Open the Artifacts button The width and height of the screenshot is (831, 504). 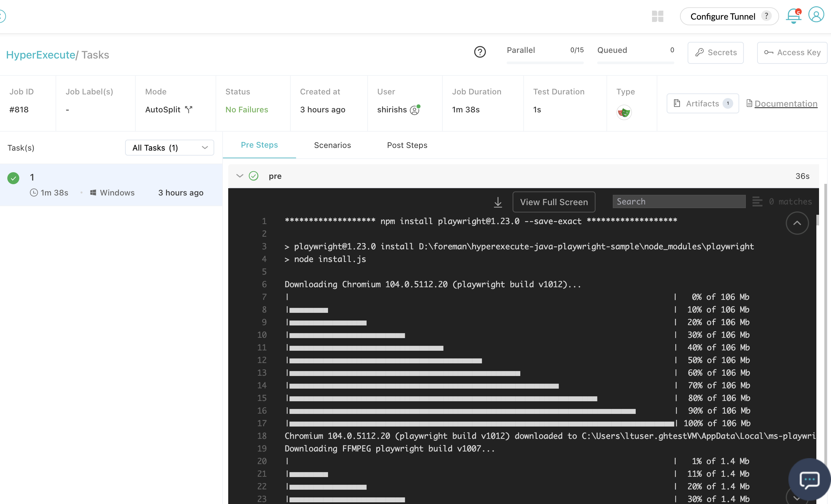point(703,103)
